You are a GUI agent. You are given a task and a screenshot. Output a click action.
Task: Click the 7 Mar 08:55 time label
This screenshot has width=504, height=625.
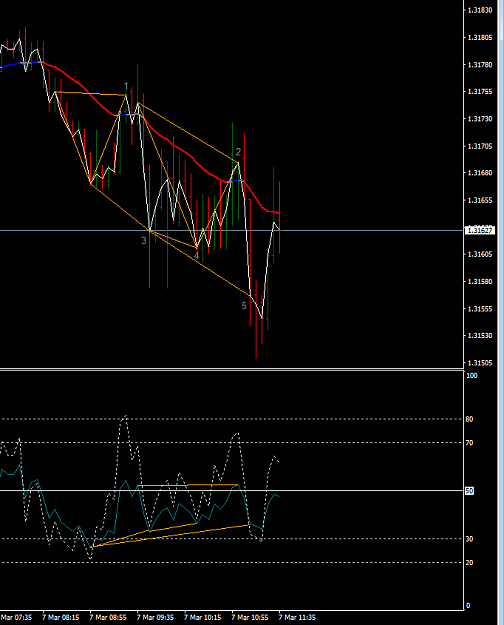(108, 617)
